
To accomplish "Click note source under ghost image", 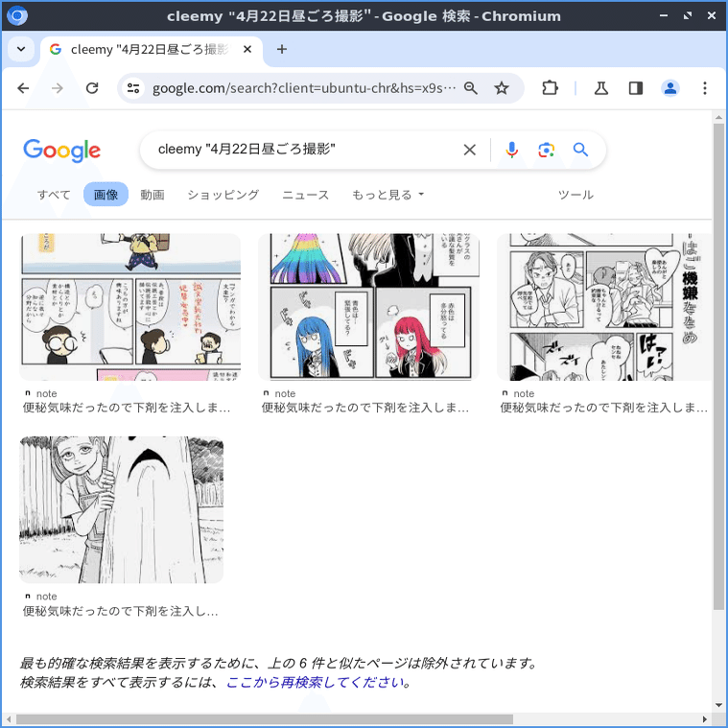I will click(x=41, y=597).
